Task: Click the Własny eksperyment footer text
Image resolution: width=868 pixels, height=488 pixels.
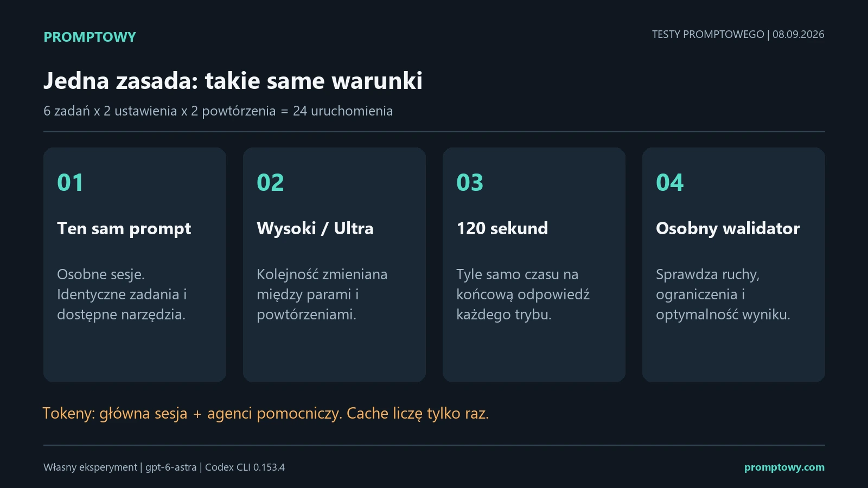Action: click(x=90, y=467)
